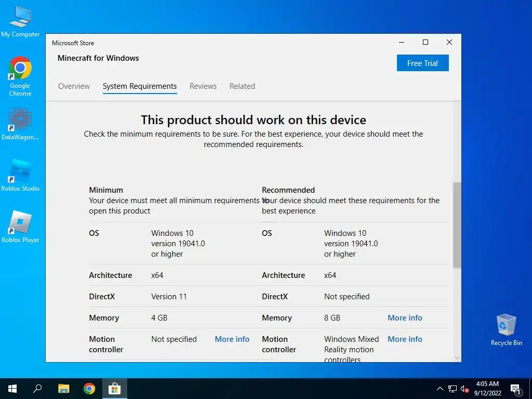The height and width of the screenshot is (399, 532).
Task: Open the Windows Start menu
Action: point(12,389)
